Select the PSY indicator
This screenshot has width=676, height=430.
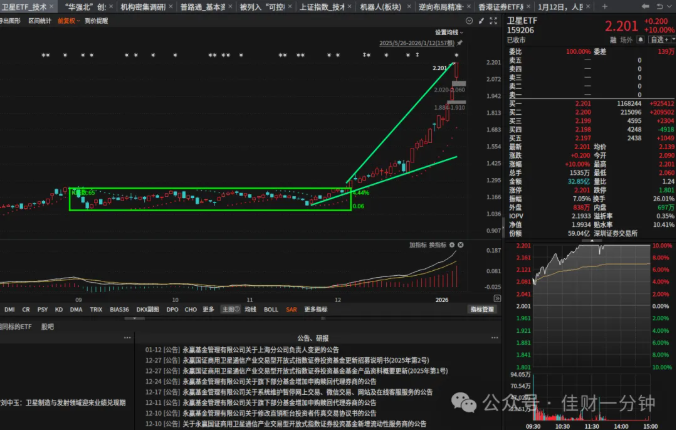[x=42, y=310]
